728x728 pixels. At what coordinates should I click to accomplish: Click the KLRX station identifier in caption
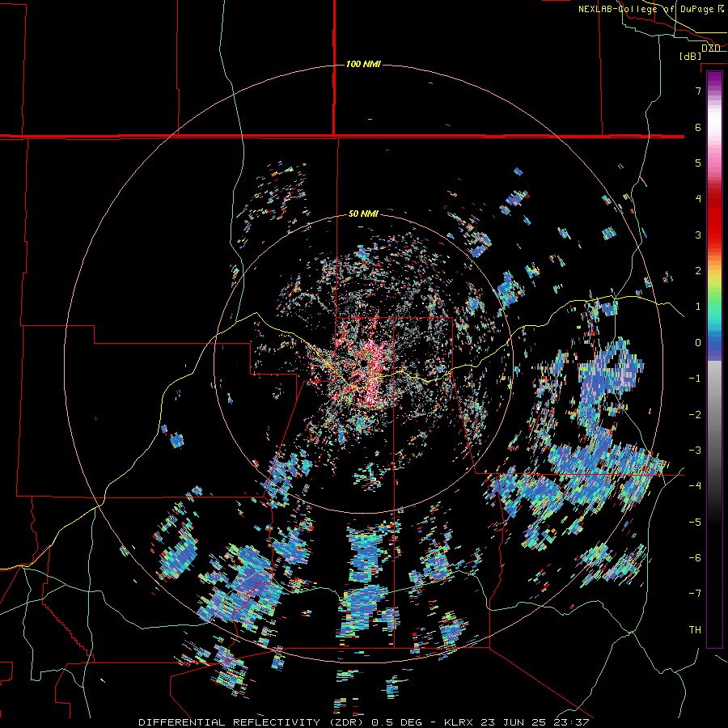point(459,722)
